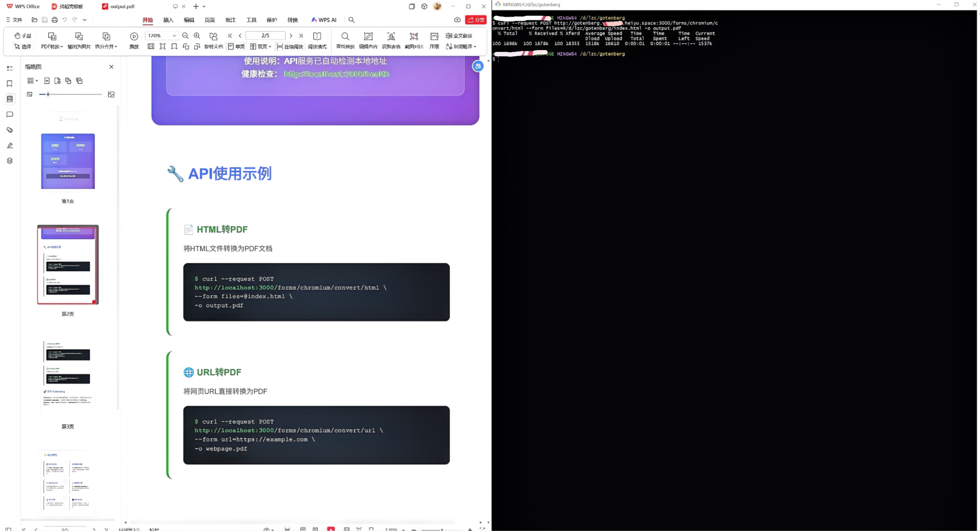Viewport: 980px width, 531px height.
Task: Click the zoom in magnifier icon
Action: [197, 36]
